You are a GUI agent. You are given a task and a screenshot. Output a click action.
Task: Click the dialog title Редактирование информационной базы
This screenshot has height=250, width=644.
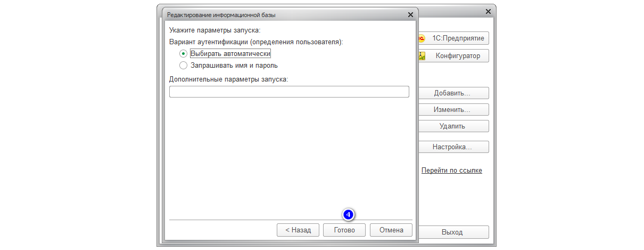pyautogui.click(x=221, y=15)
